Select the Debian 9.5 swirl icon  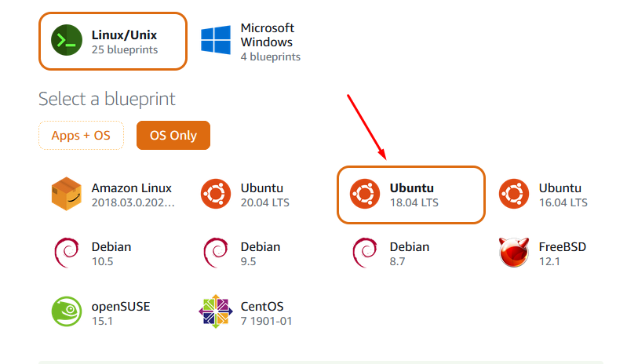pyautogui.click(x=216, y=253)
